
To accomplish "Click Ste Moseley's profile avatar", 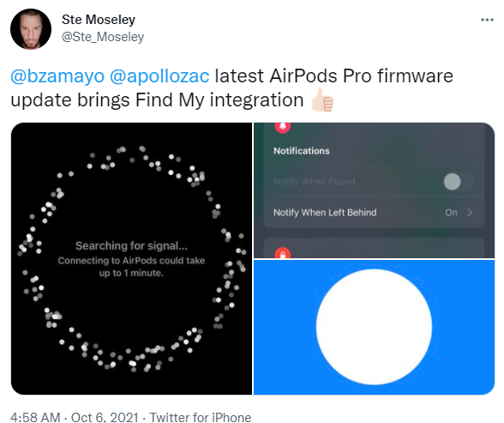I will pyautogui.click(x=31, y=29).
